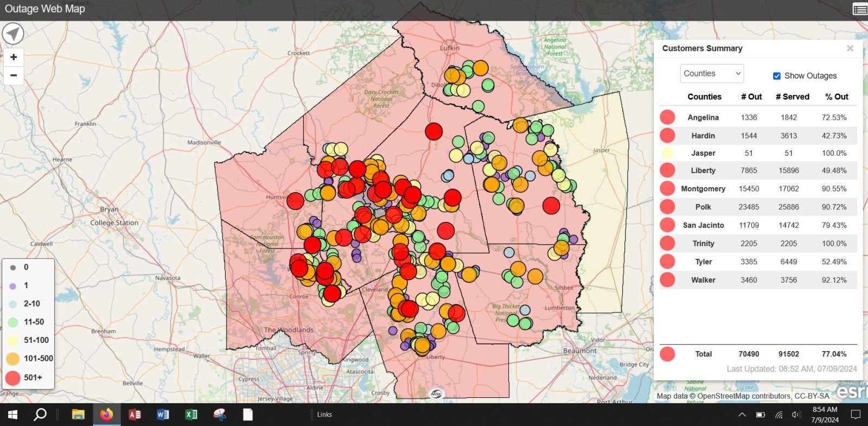Open Microsoft Excel from taskbar

191,415
